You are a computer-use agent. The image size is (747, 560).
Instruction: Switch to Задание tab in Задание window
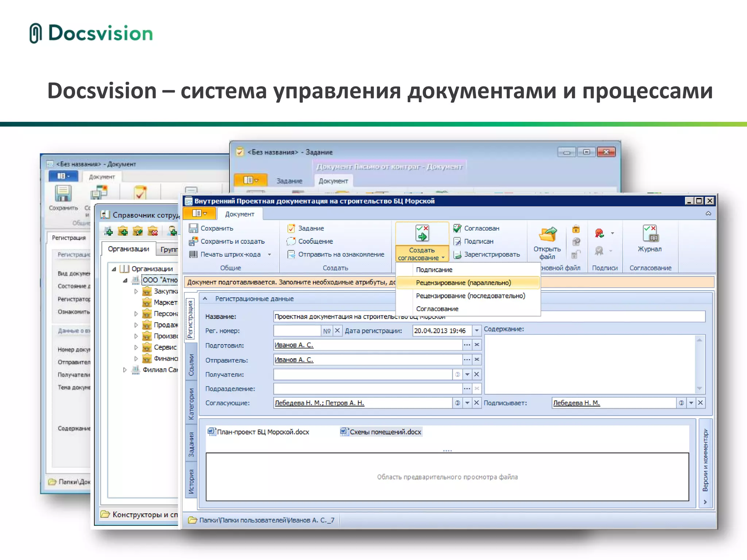pyautogui.click(x=289, y=181)
